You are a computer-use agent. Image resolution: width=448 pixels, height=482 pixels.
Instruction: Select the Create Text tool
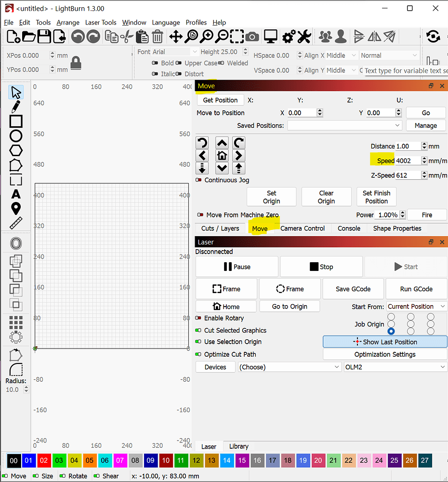(15, 194)
